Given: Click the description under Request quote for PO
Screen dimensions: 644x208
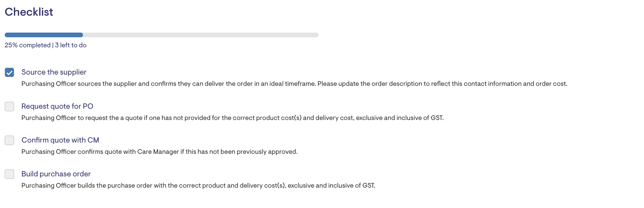Looking at the screenshot, I should pyautogui.click(x=232, y=118).
